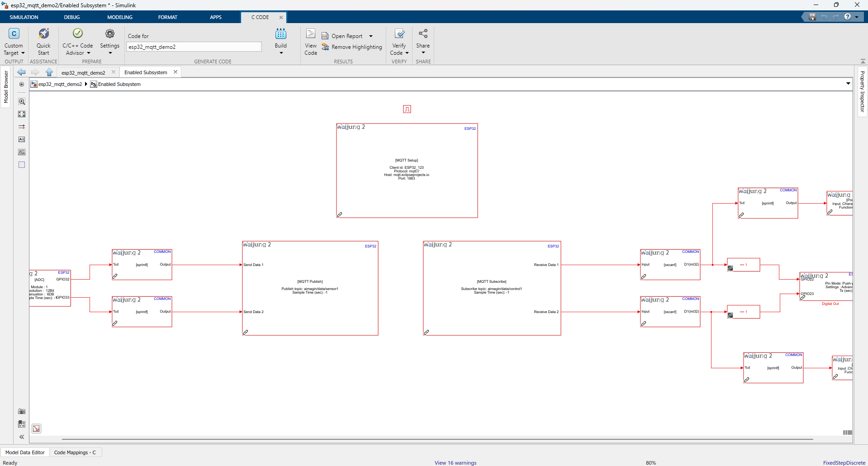The width and height of the screenshot is (868, 466).
Task: Switch to the DEBUG ribbon tab
Action: tap(71, 17)
